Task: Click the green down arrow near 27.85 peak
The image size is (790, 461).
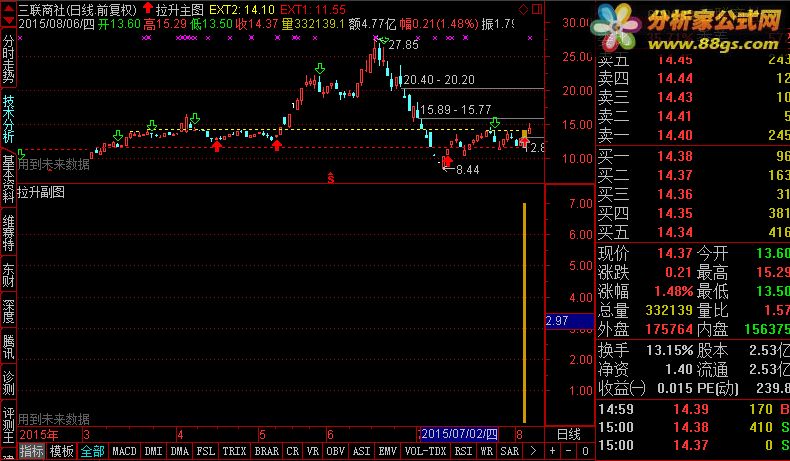Action: click(x=384, y=40)
